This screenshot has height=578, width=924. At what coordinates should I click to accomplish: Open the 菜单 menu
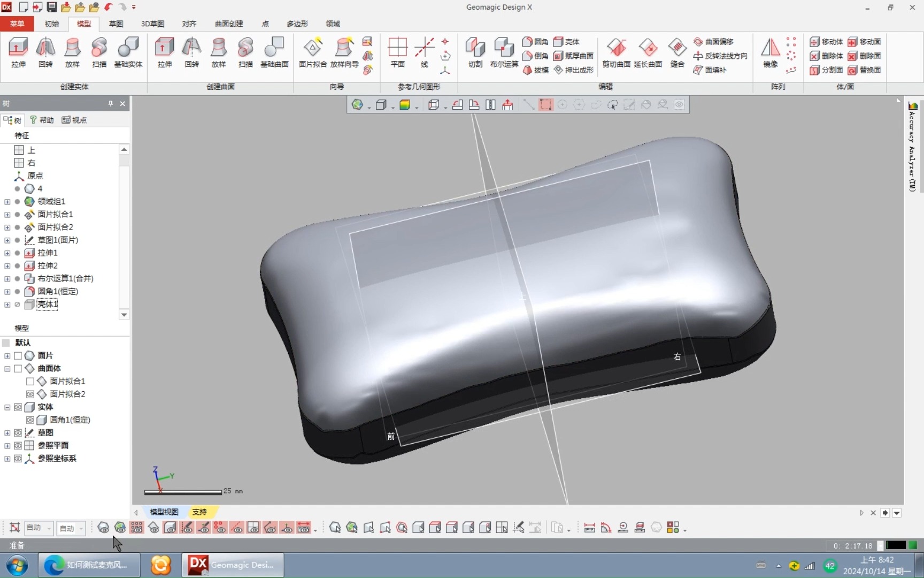(17, 24)
